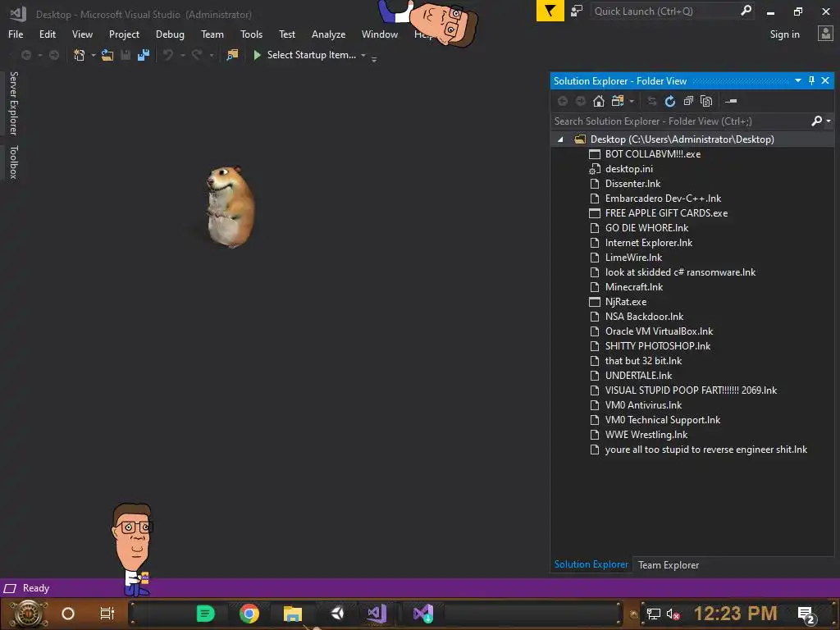The image size is (840, 630).
Task: Click the steampunk Start button
Action: click(29, 614)
